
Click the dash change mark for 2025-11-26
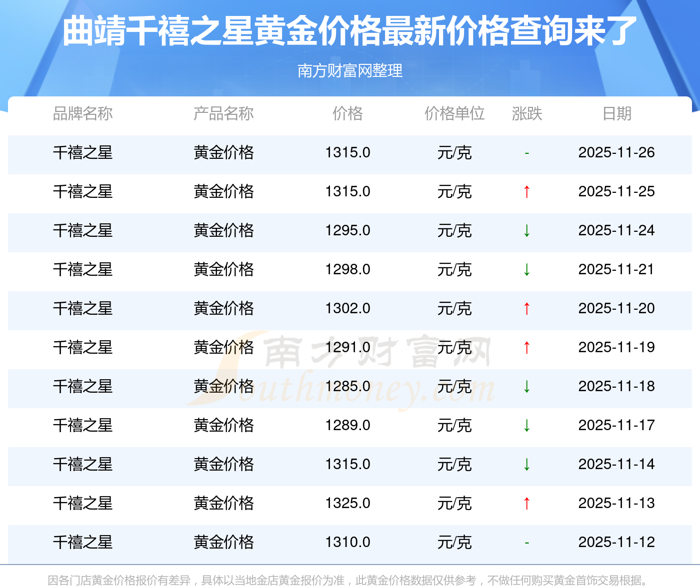tap(526, 153)
